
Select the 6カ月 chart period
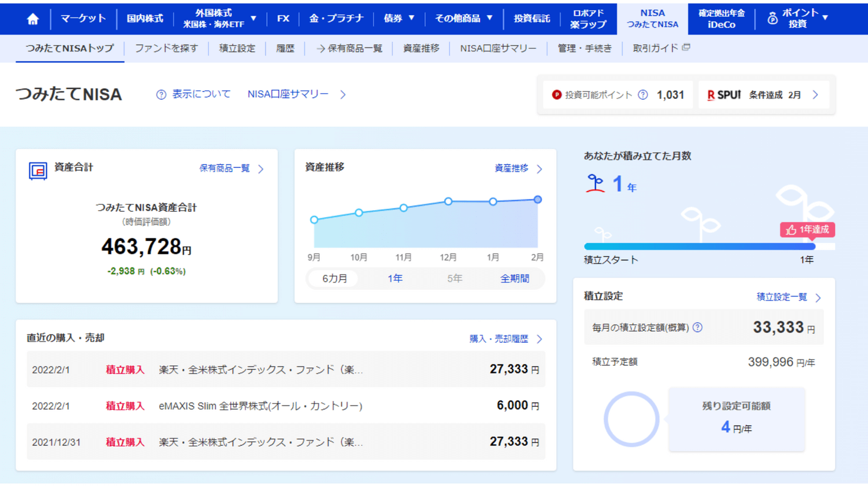[334, 278]
